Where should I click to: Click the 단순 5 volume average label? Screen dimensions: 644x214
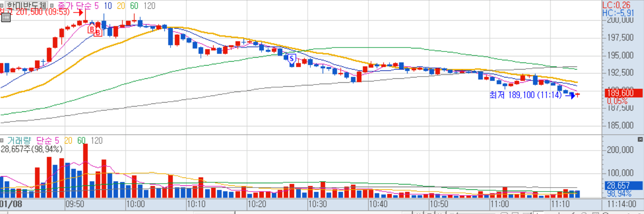pos(47,140)
